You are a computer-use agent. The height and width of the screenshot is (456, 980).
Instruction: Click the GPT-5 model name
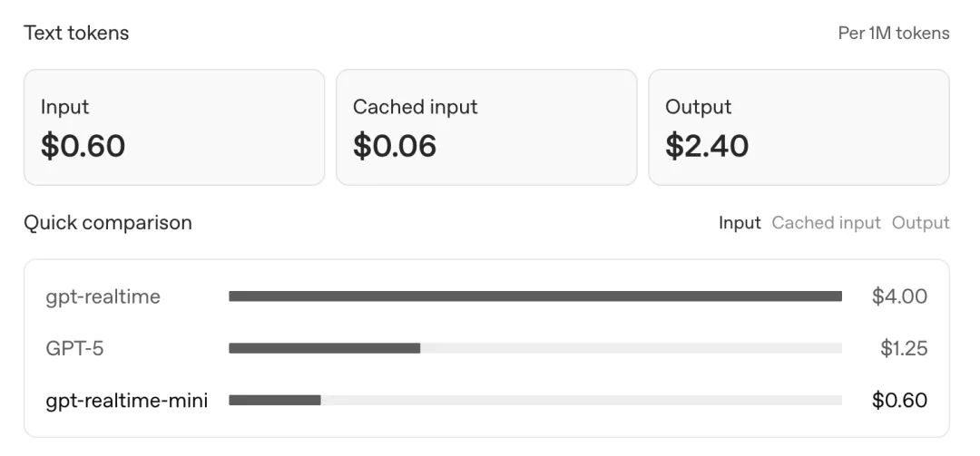[x=74, y=348]
